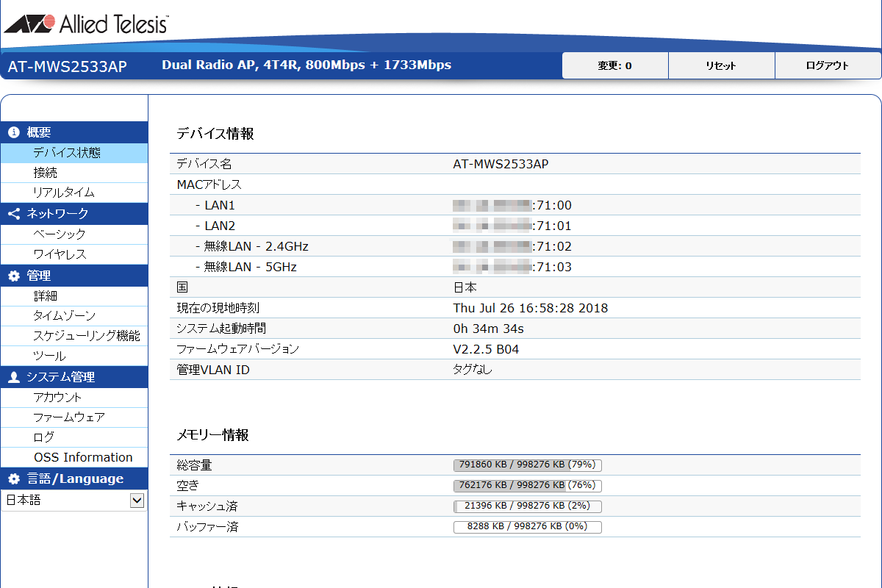Select the ネットワーク section header
Screen dimensions: 882x588
click(74, 214)
